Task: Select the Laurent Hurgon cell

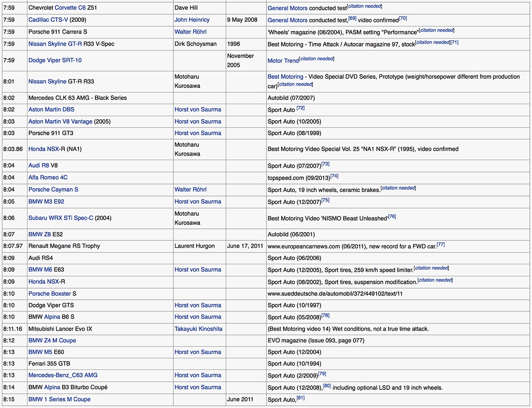Action: 199,246
